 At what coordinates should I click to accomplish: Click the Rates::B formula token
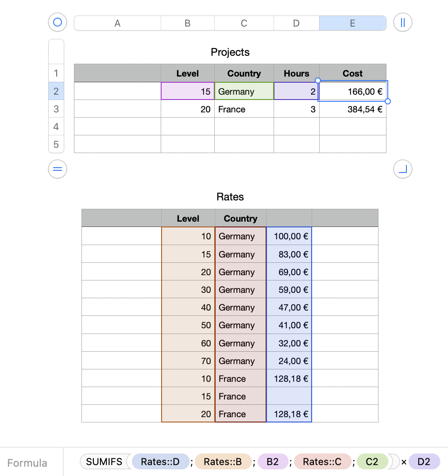point(223,462)
